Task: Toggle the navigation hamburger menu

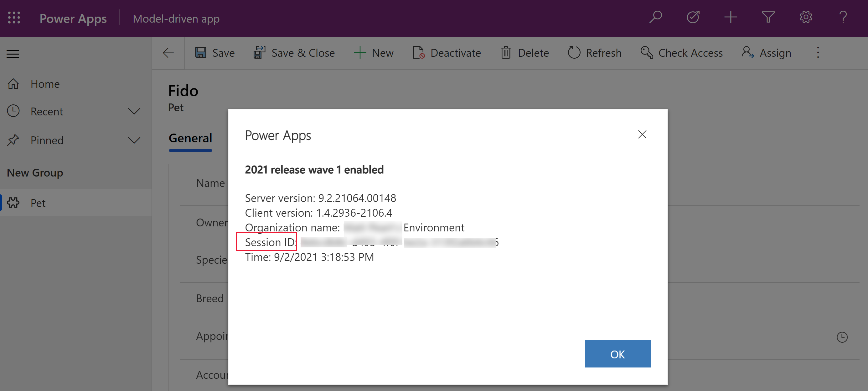Action: pos(13,53)
